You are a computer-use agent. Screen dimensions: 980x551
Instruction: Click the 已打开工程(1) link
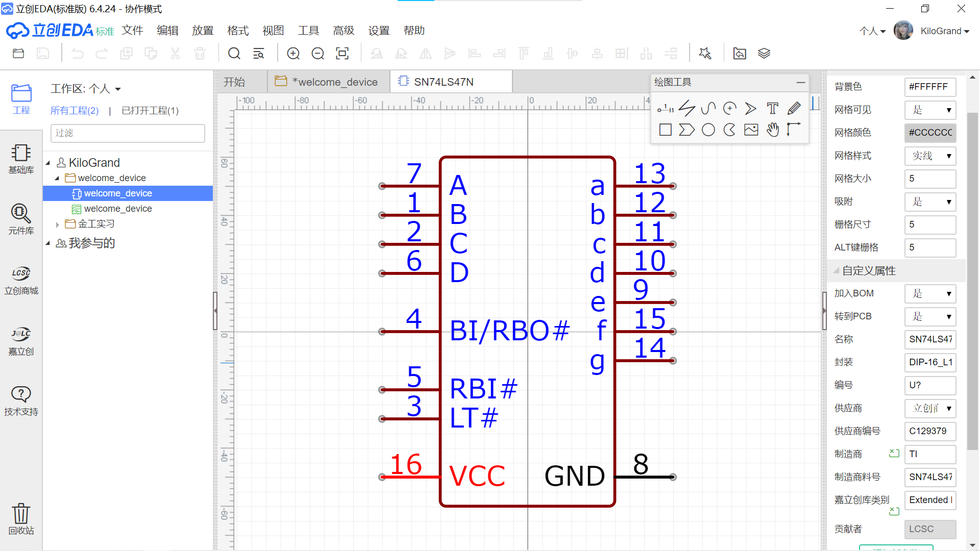pyautogui.click(x=150, y=111)
